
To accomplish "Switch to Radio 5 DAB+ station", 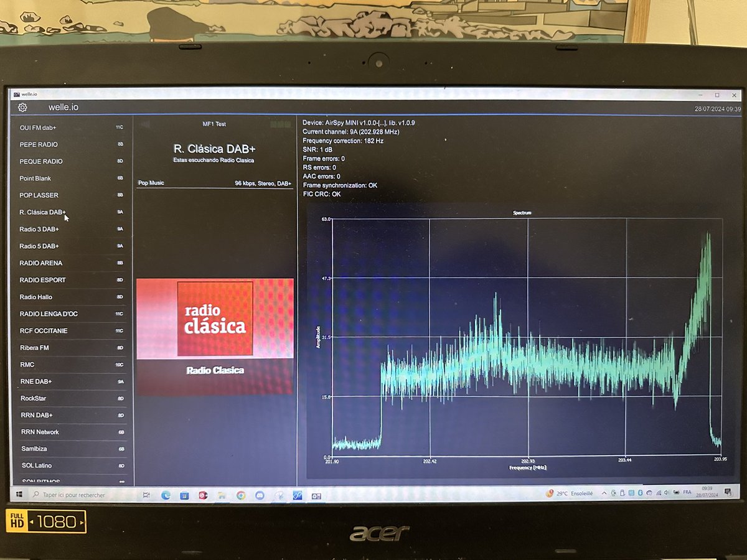I will click(x=72, y=246).
